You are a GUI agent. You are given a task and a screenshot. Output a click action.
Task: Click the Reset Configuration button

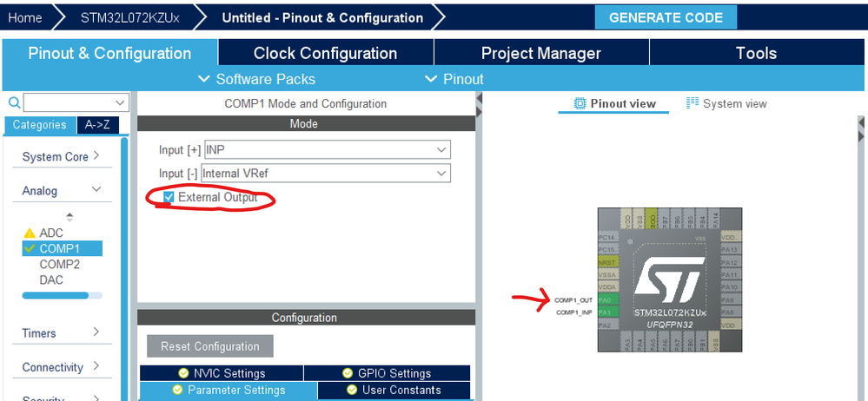pos(209,346)
